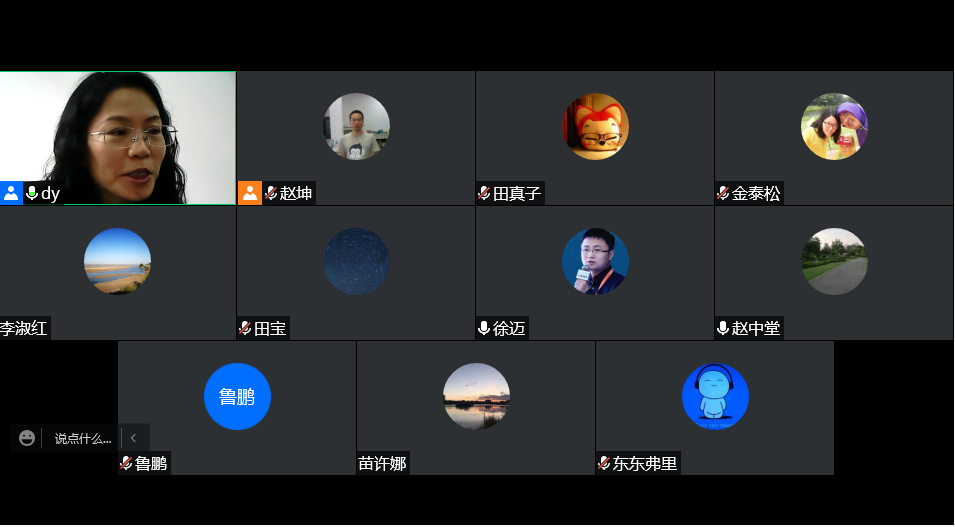Click 金泰松's muted microphone icon
The width and height of the screenshot is (955, 527).
pos(723,194)
